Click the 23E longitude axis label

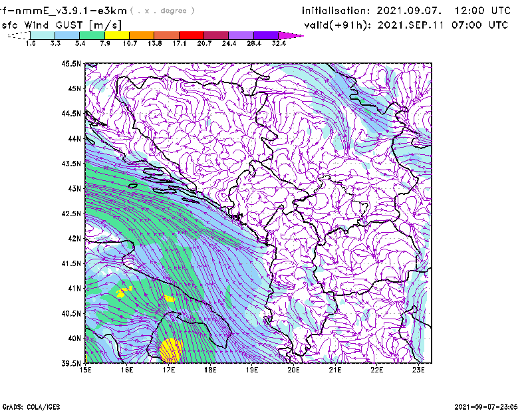[419, 369]
